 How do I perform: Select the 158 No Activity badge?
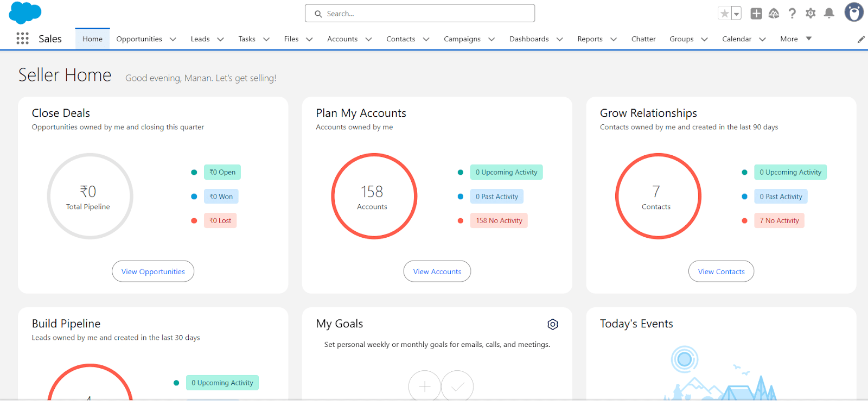(x=499, y=220)
